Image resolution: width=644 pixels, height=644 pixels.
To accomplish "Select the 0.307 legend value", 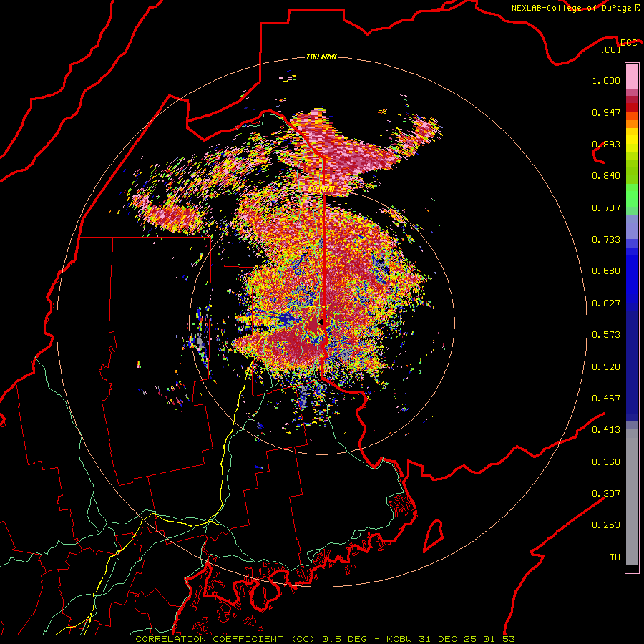I will point(606,494).
